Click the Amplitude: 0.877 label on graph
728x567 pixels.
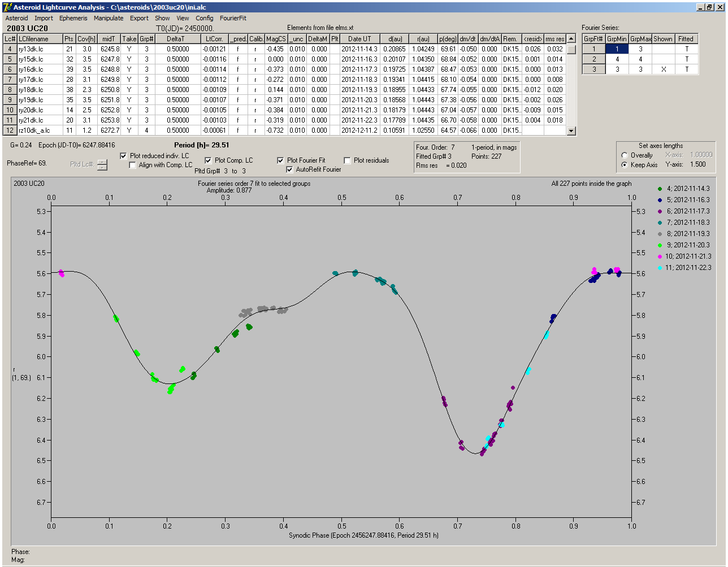(229, 190)
